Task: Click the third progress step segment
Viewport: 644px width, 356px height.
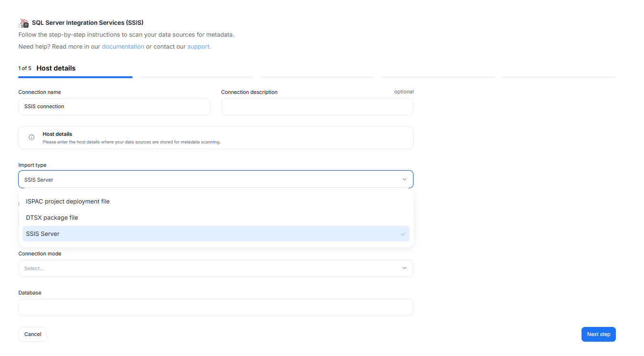Action: [x=317, y=77]
